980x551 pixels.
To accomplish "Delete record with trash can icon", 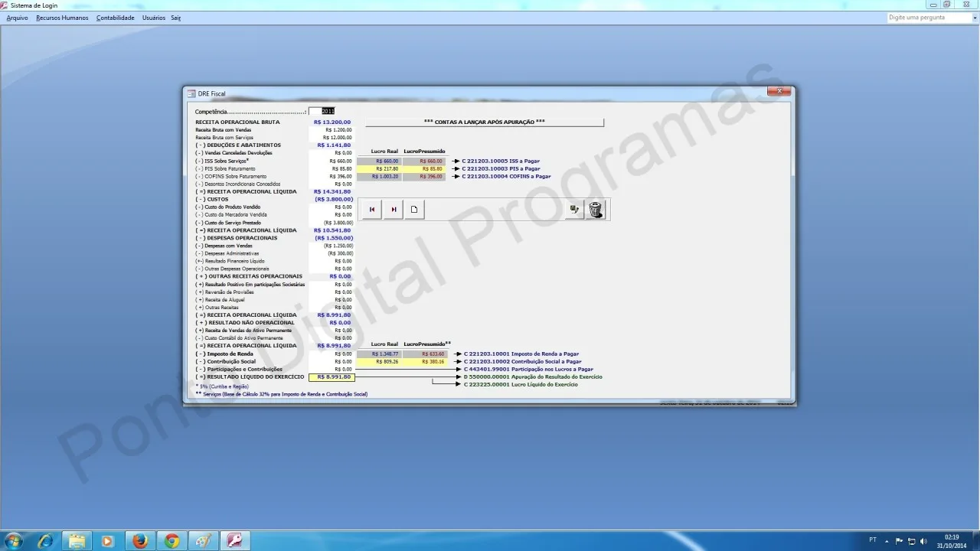I will (596, 210).
